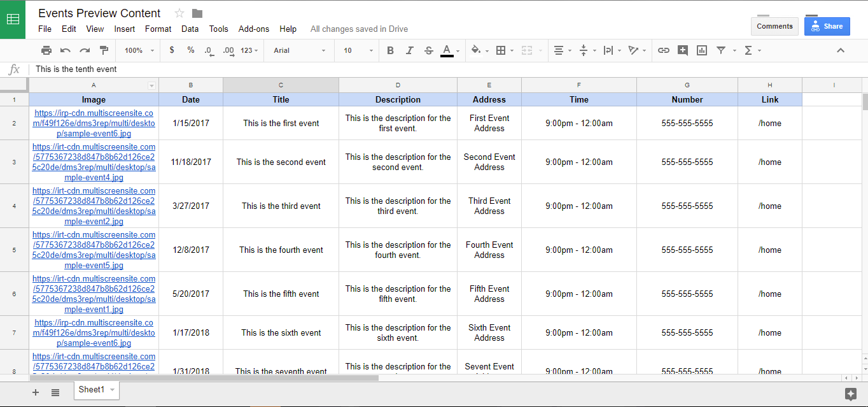Toggle bold formatting

390,50
